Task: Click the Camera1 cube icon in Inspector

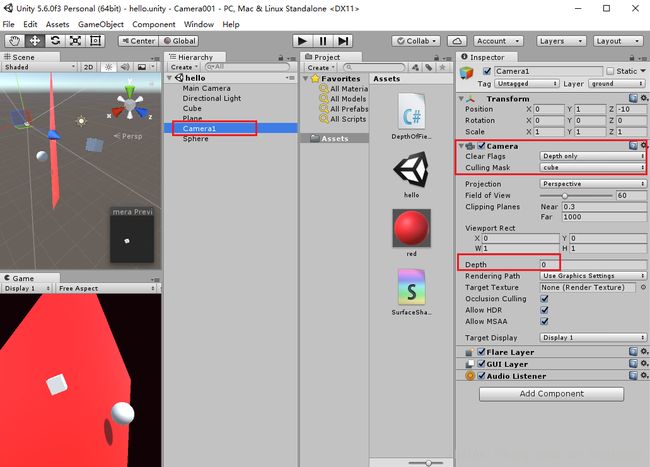Action: (466, 73)
